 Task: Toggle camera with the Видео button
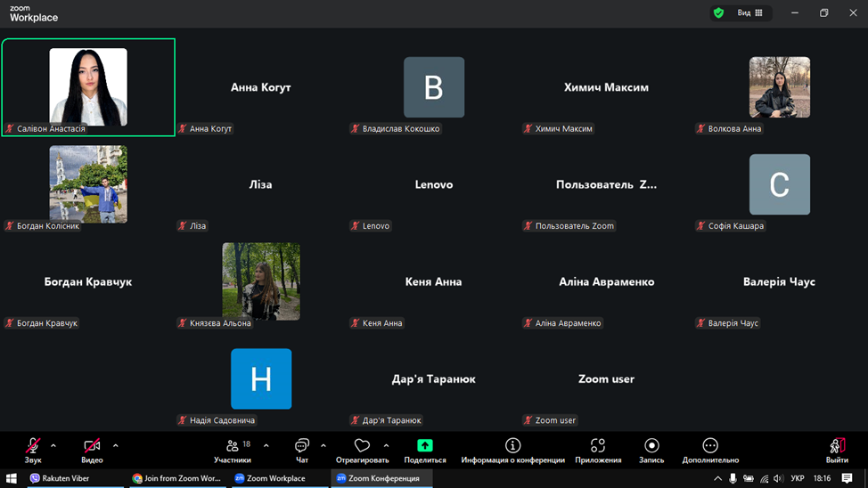(x=92, y=449)
